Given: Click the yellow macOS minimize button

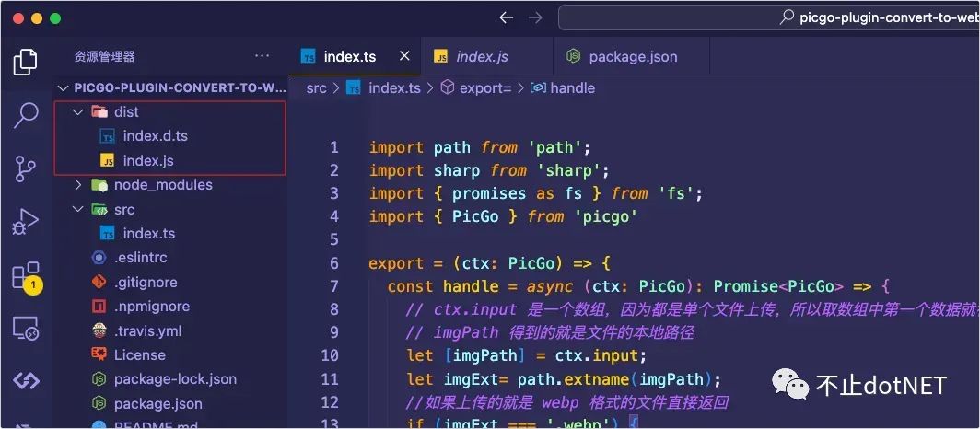Looking at the screenshot, I should [x=36, y=18].
